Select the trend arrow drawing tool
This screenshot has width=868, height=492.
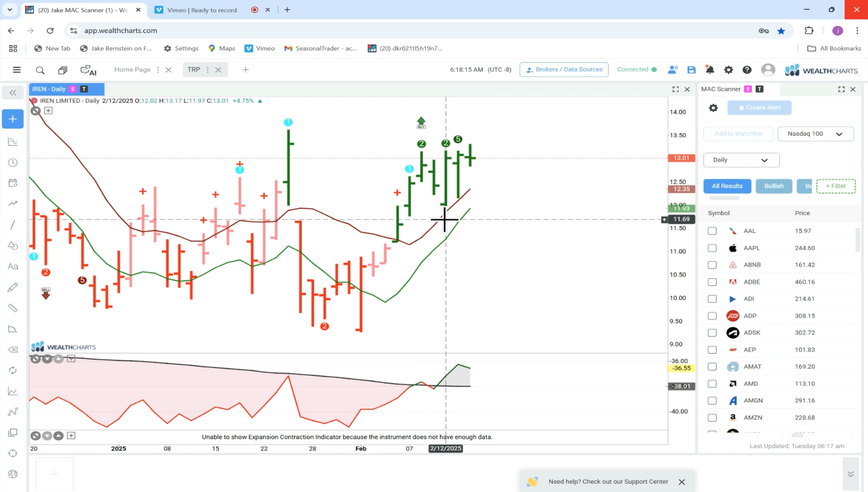(x=13, y=204)
